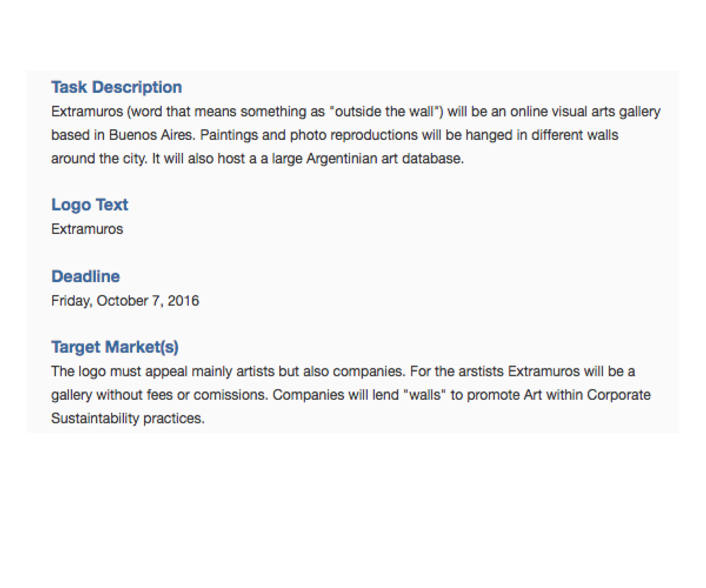The width and height of the screenshot is (706, 588).
Task: Click the "Extramuros" value under Logo Text
Action: 87,229
